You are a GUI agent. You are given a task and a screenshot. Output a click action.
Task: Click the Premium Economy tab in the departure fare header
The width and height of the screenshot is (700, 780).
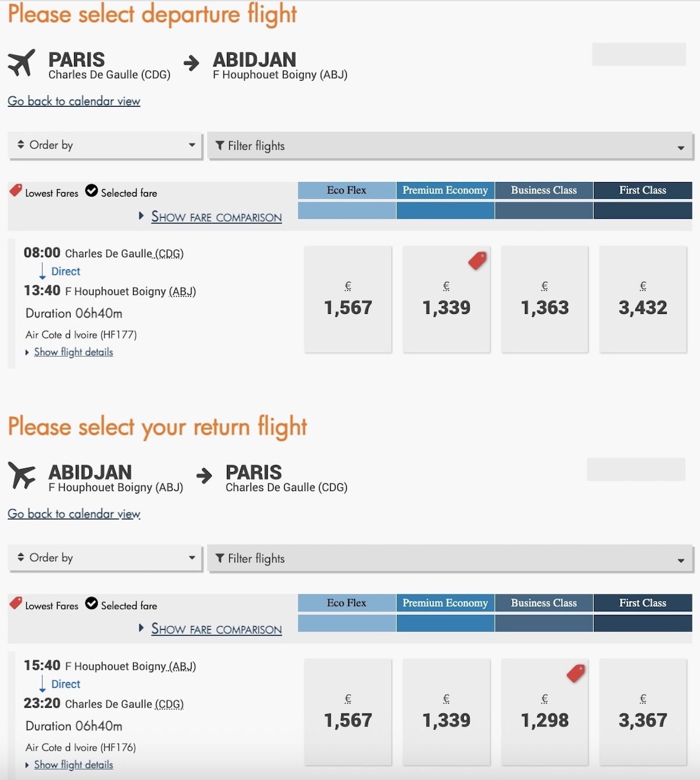point(445,190)
